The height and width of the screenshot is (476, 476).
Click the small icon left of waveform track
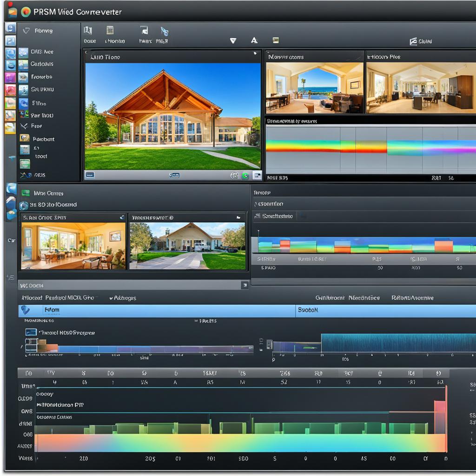269,344
